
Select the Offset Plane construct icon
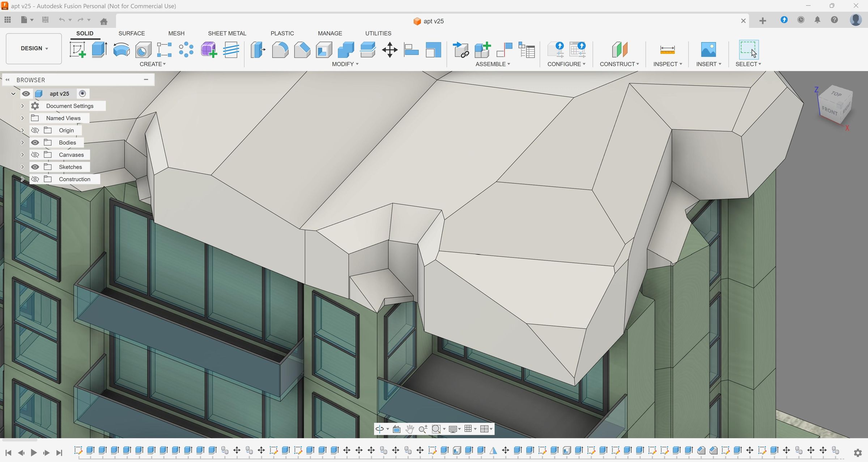click(x=620, y=50)
